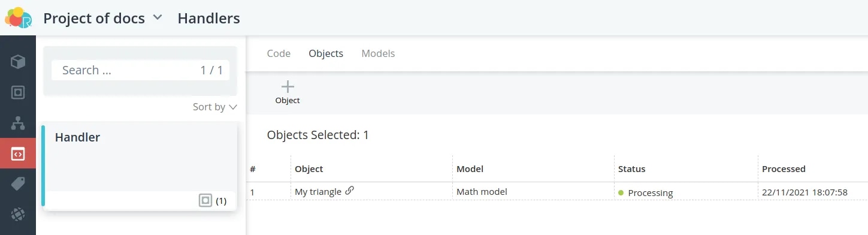Switch to the Code tab
This screenshot has height=235, width=868.
pos(279,53)
